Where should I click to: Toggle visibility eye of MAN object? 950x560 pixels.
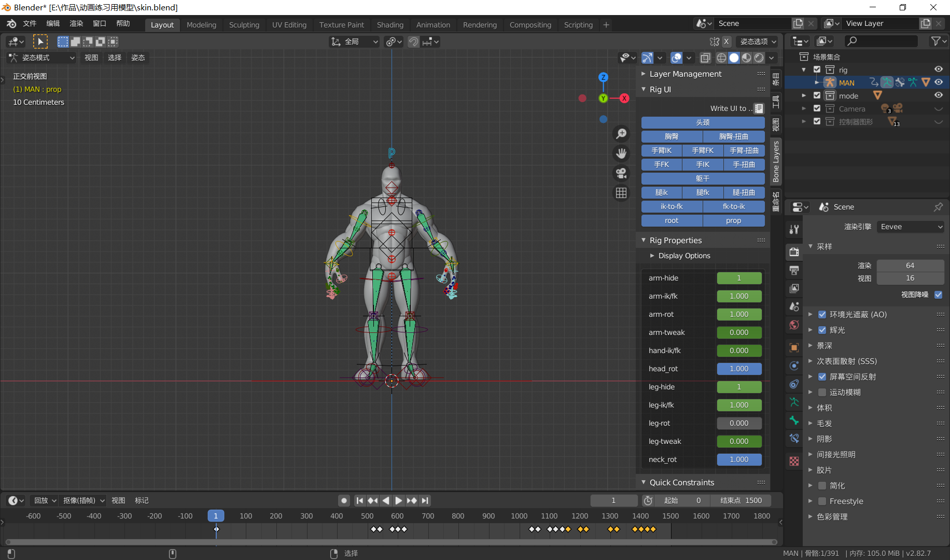pos(939,82)
